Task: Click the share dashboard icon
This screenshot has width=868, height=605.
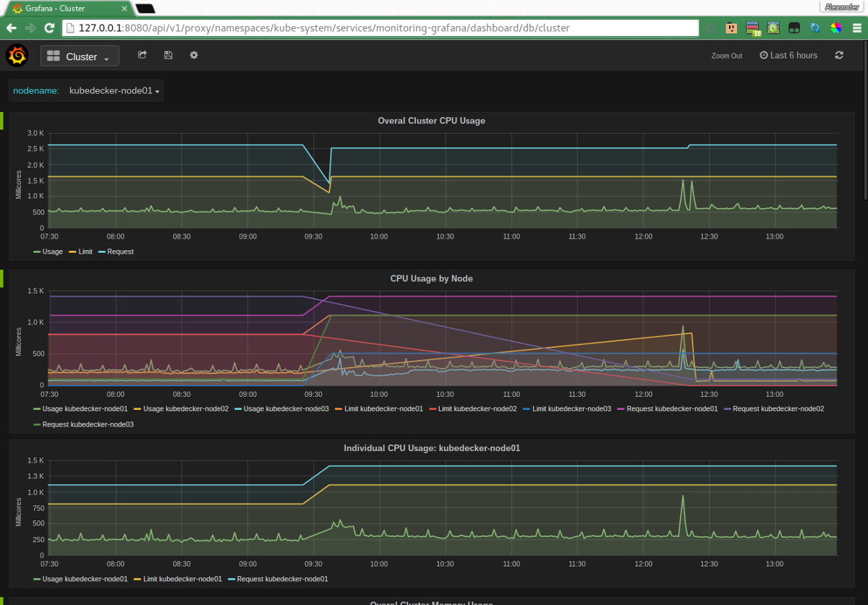Action: coord(142,55)
